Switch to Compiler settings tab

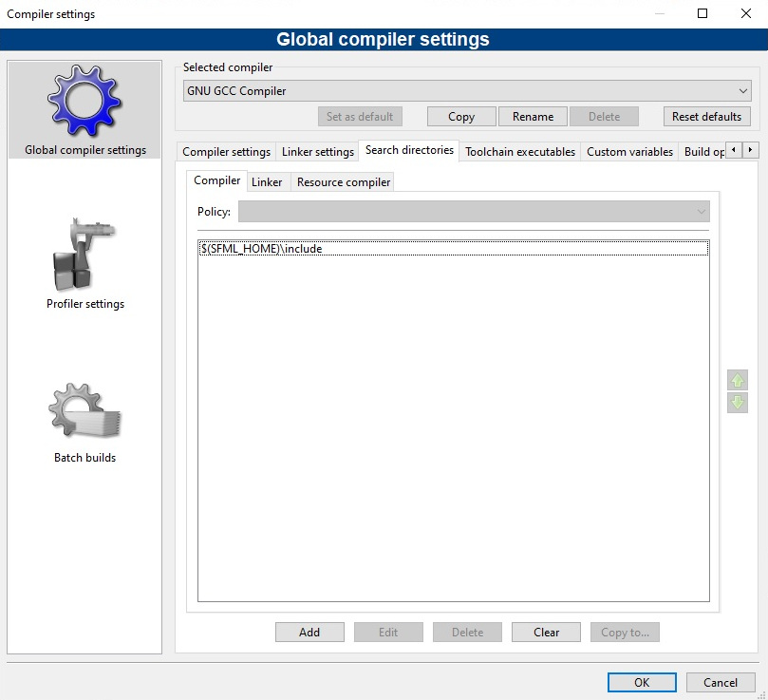point(226,152)
